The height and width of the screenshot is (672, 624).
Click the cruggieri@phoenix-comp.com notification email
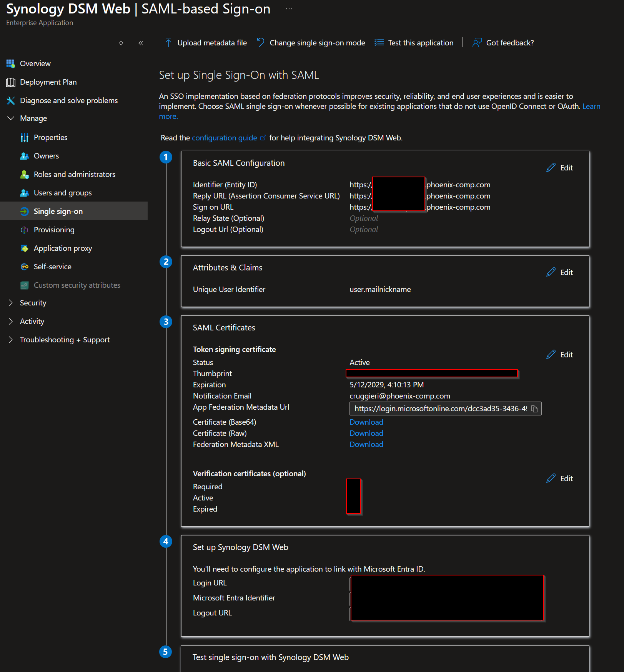pyautogui.click(x=400, y=396)
